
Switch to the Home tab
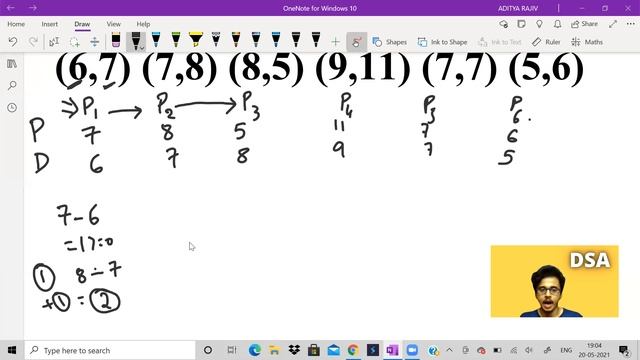(x=16, y=24)
